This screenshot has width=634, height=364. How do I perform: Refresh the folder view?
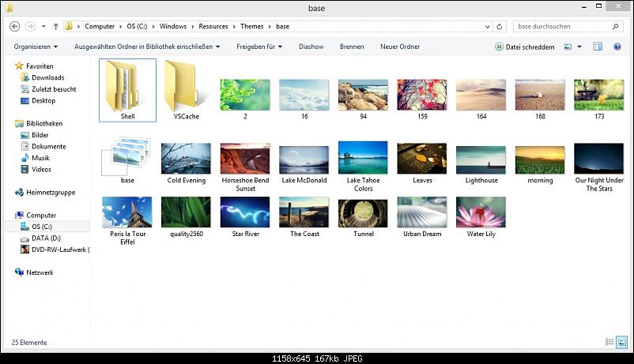[500, 27]
